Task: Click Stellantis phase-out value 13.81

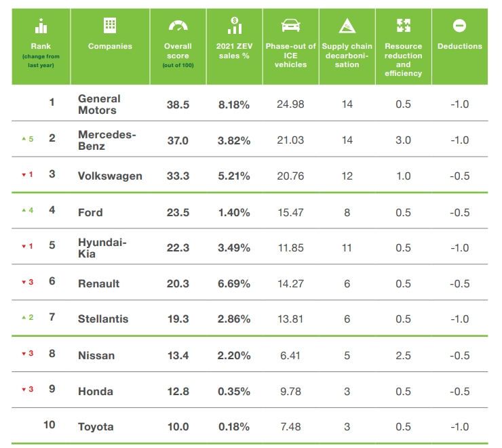Action: pos(290,319)
